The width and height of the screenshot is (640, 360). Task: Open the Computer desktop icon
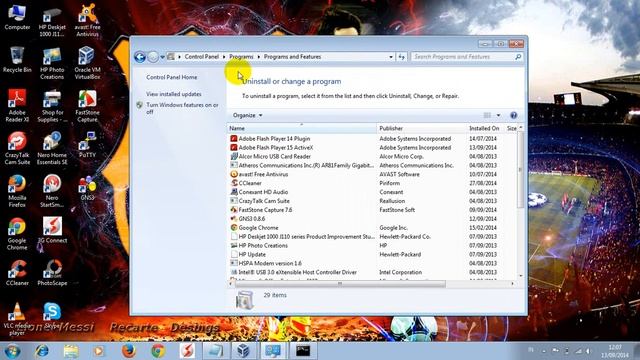(x=17, y=17)
